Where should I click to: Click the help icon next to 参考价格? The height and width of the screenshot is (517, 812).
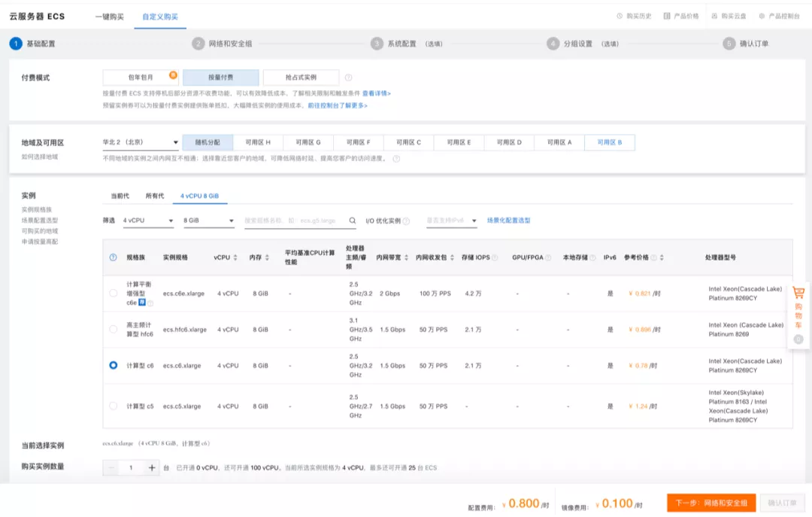tap(653, 257)
